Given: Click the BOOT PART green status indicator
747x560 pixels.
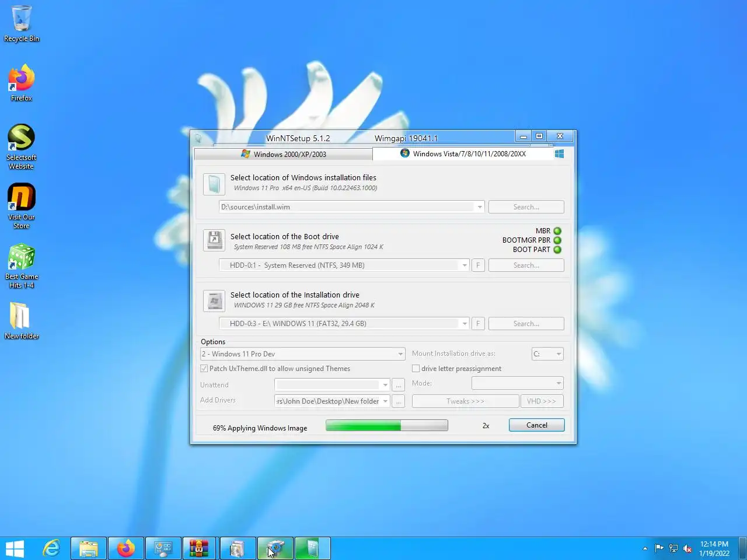Looking at the screenshot, I should coord(557,250).
